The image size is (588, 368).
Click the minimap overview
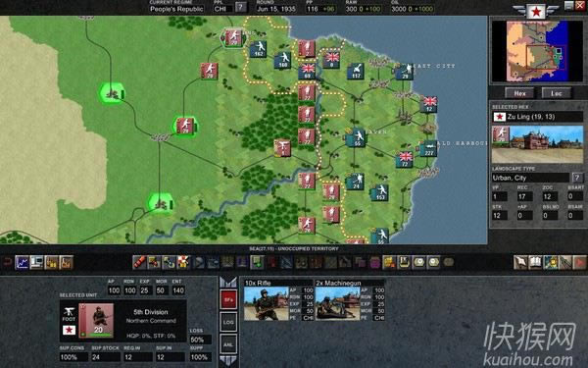537,51
